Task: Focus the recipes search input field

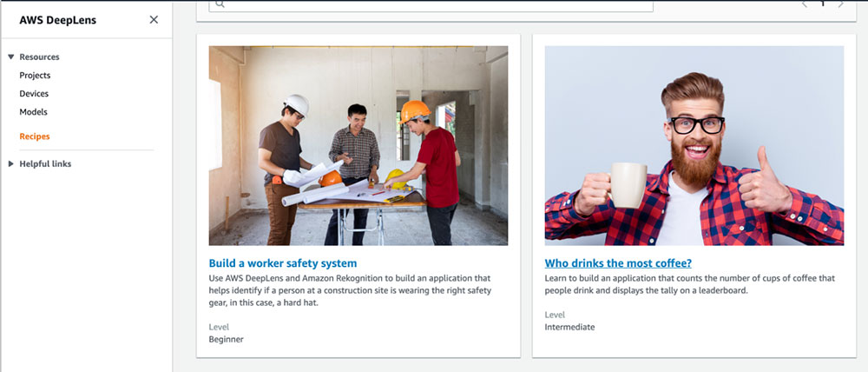Action: pos(431,4)
